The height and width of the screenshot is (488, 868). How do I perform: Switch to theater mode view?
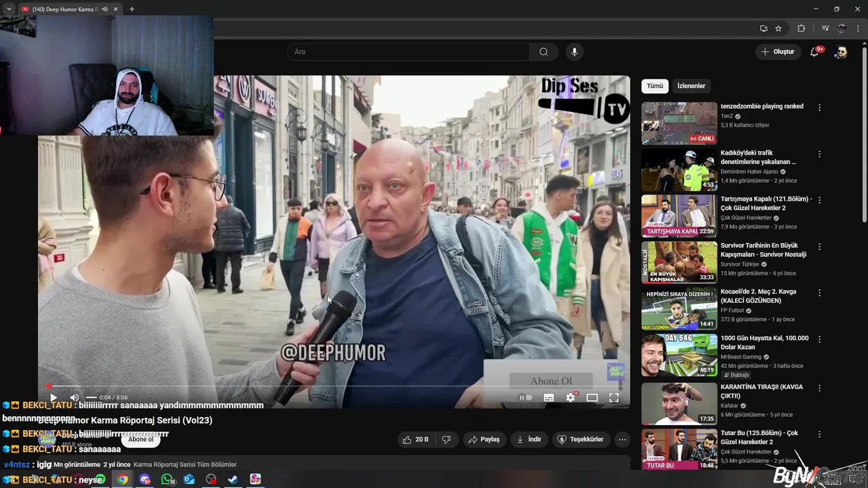click(x=592, y=398)
